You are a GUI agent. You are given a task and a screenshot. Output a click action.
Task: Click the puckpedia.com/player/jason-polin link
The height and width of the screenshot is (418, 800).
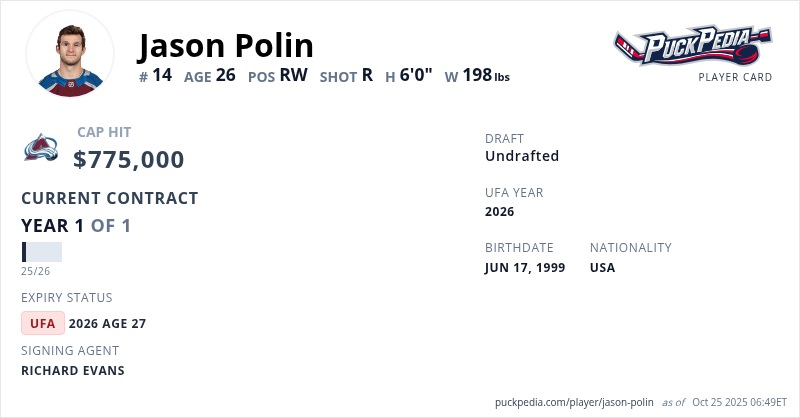click(x=574, y=402)
